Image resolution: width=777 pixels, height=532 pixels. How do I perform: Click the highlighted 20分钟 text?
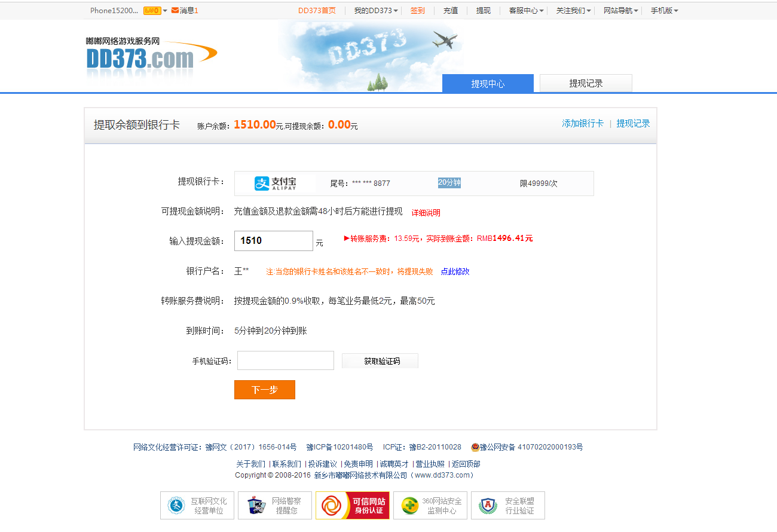(449, 183)
